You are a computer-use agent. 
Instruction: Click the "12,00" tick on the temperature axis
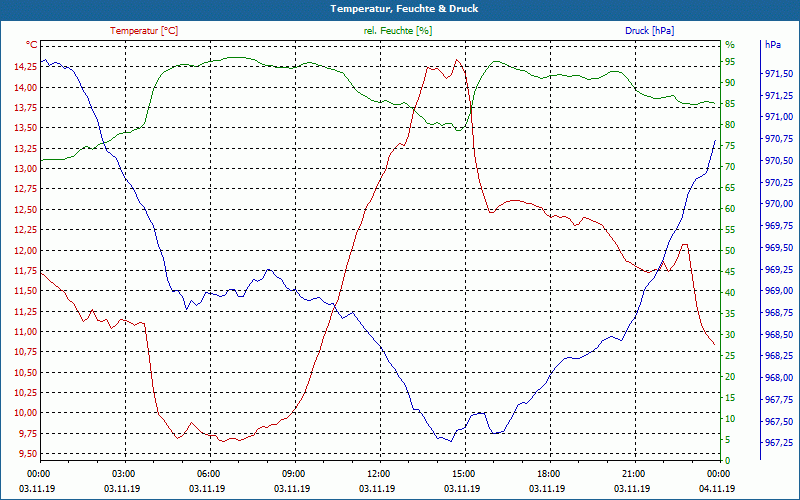(26, 251)
